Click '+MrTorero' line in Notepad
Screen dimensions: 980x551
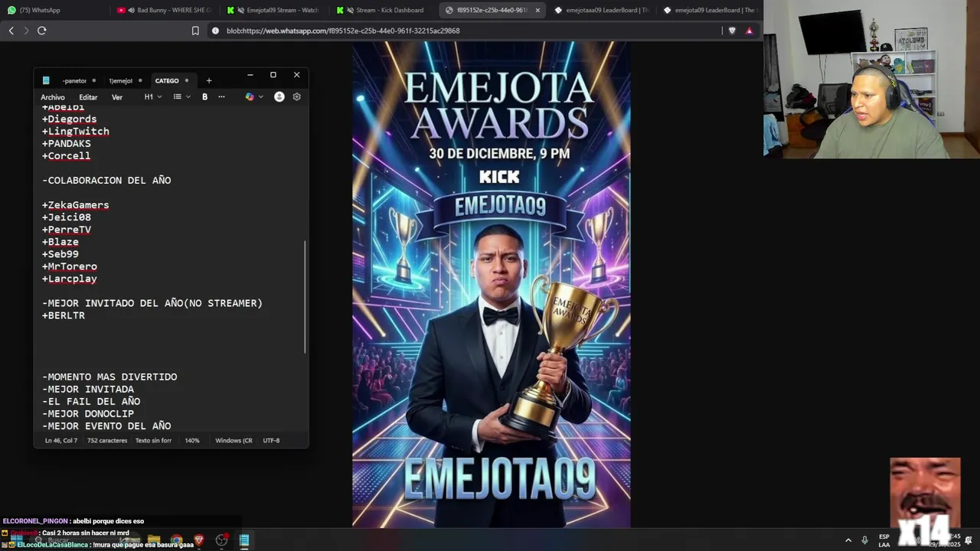click(69, 266)
